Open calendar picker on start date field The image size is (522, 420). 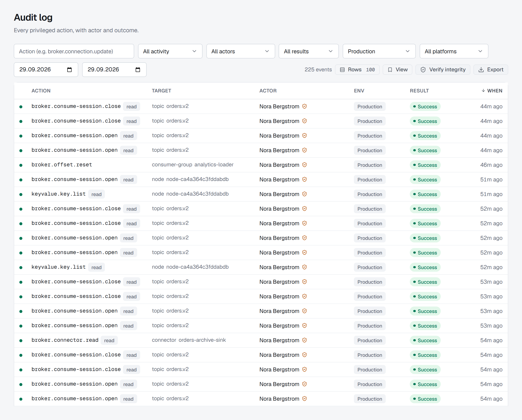point(69,70)
